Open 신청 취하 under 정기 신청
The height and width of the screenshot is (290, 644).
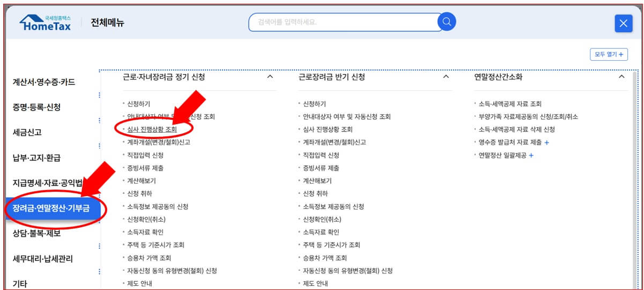139,193
